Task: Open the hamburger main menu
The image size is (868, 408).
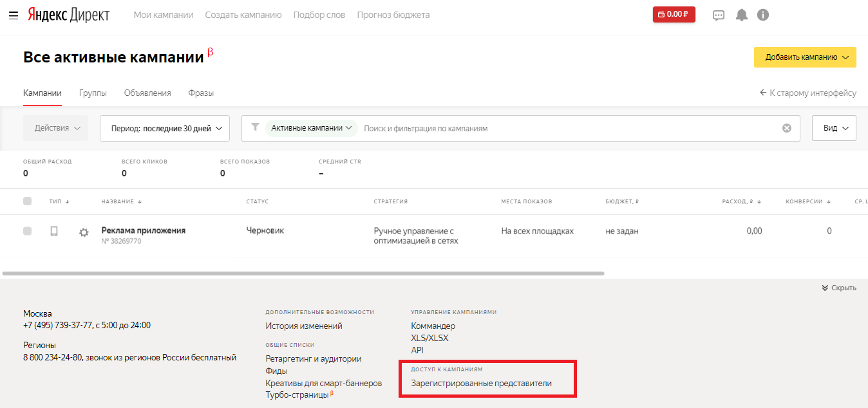Action: point(14,15)
